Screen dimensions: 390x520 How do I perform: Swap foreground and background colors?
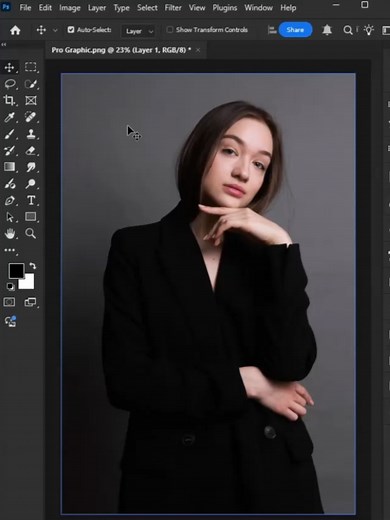[x=32, y=266]
